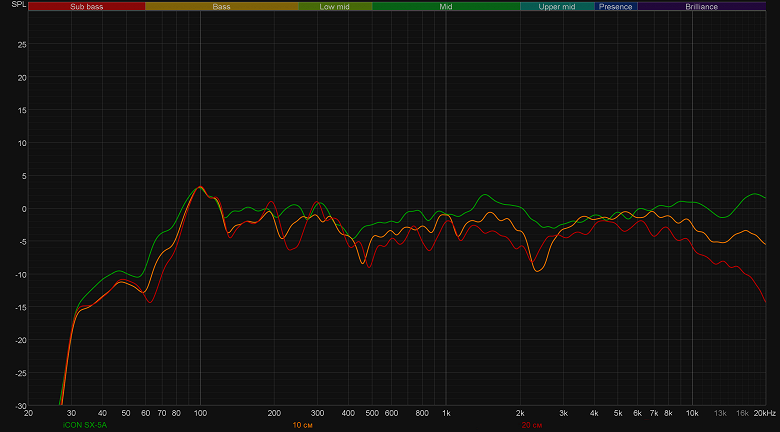Viewport: 780px width, 432px height.
Task: Click the Brilliance band label
Action: click(701, 6)
